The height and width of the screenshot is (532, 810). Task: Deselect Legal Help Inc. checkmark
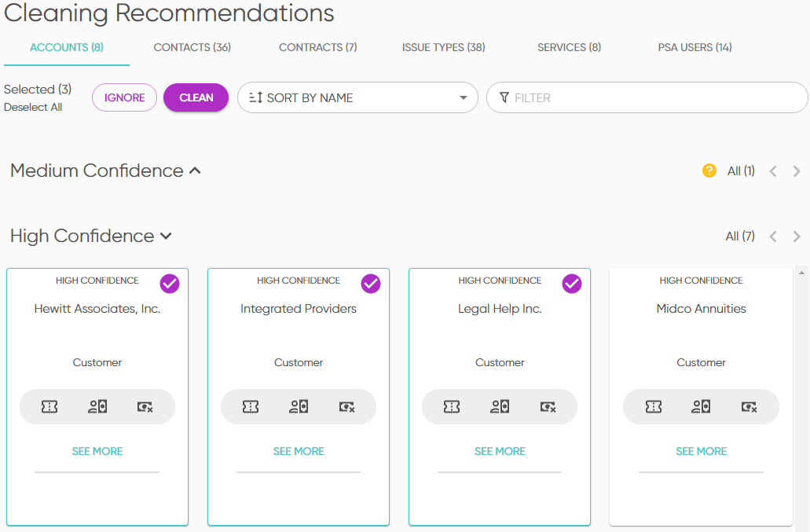[572, 284]
